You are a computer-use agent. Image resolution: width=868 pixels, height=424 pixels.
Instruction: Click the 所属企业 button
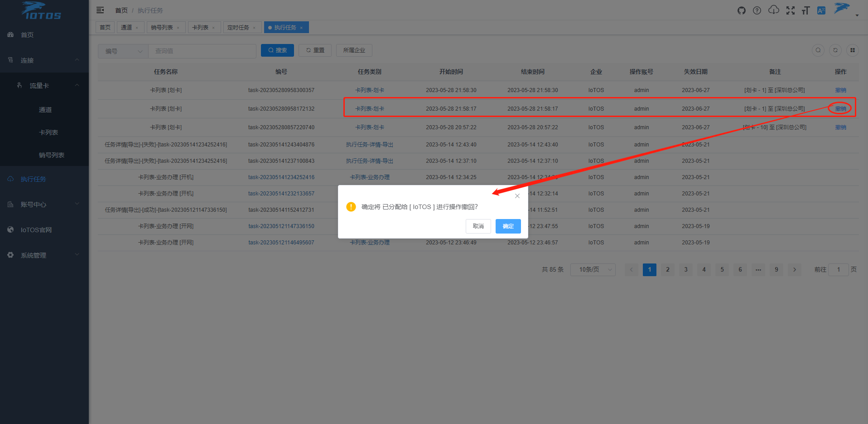(x=354, y=50)
